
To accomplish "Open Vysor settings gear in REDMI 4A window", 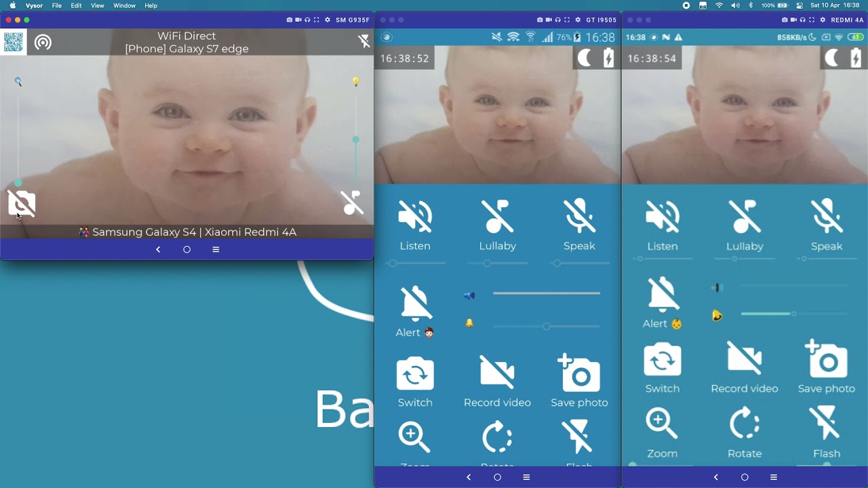I will coord(823,20).
